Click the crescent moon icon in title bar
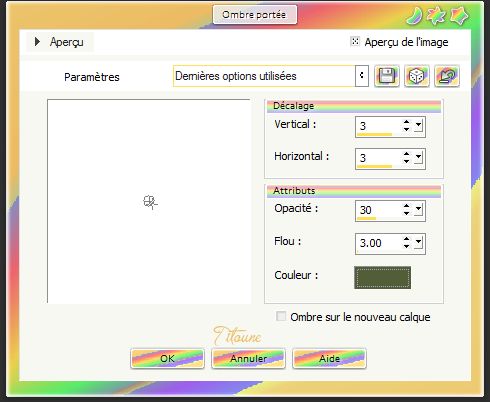 tap(415, 16)
